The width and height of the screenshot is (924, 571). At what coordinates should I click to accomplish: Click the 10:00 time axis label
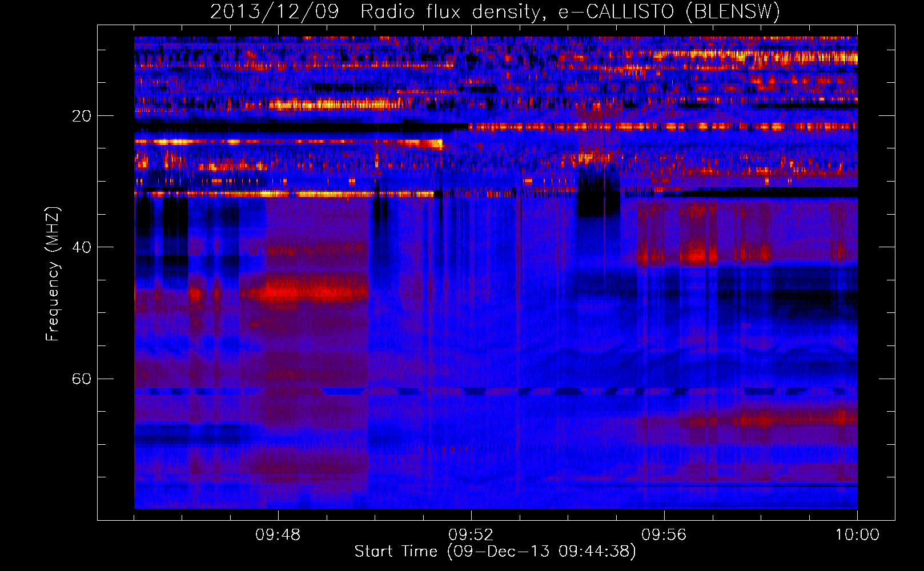857,535
